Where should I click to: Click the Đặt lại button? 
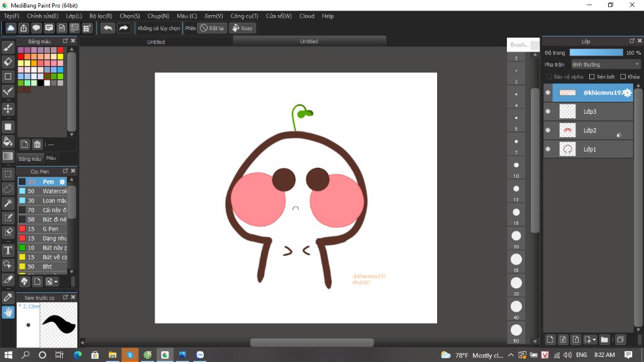point(213,28)
